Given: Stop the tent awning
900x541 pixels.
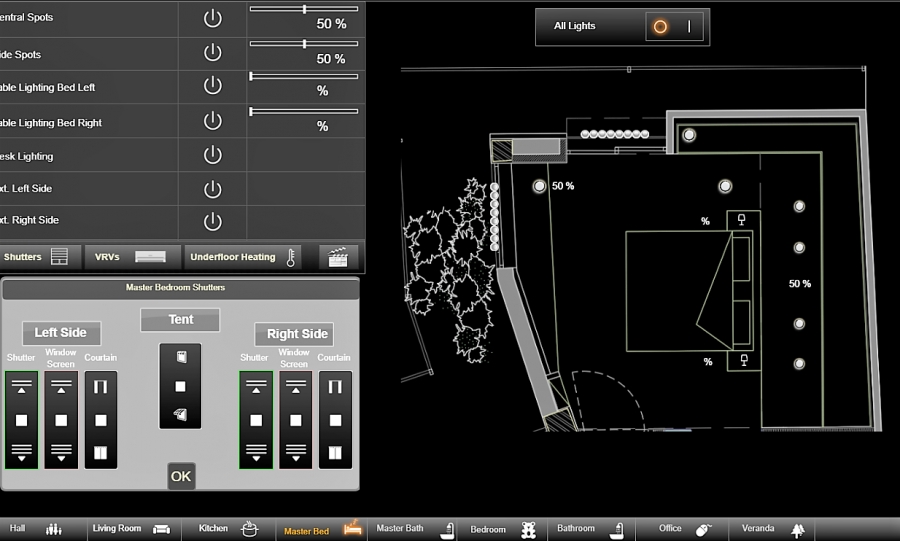Looking at the screenshot, I should [180, 387].
